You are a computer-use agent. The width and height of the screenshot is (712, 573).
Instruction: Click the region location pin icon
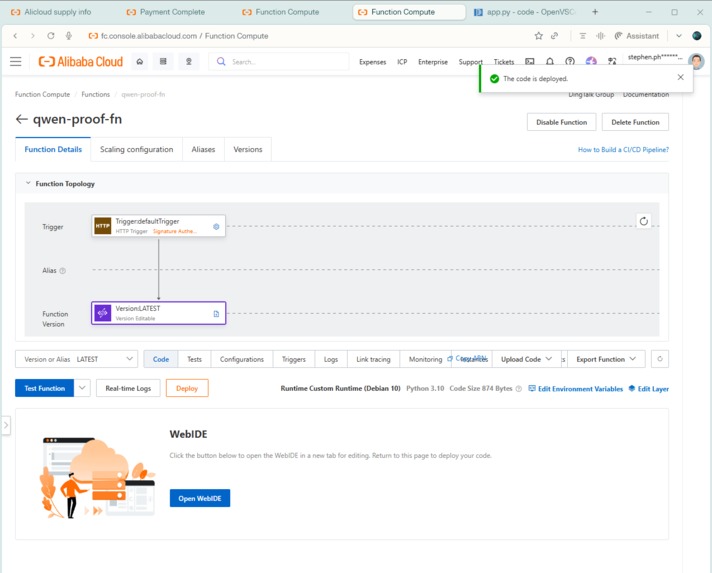(188, 61)
